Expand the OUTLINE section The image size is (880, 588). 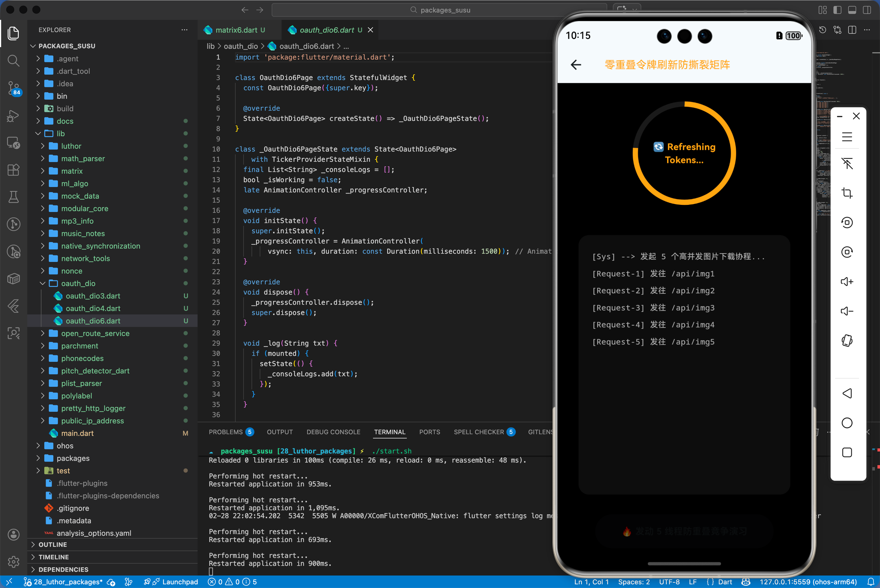click(x=53, y=545)
